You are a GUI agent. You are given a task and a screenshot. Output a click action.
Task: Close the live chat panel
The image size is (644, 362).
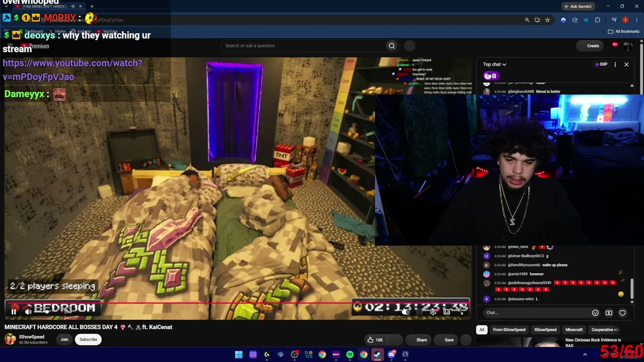(626, 64)
